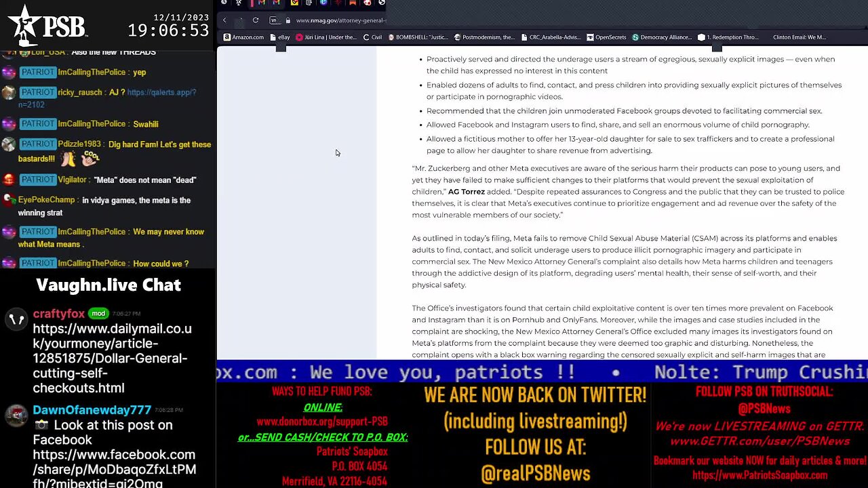
Task: Click the bullet starting 'Allowed Facebook and Instagram users'
Action: click(x=618, y=125)
